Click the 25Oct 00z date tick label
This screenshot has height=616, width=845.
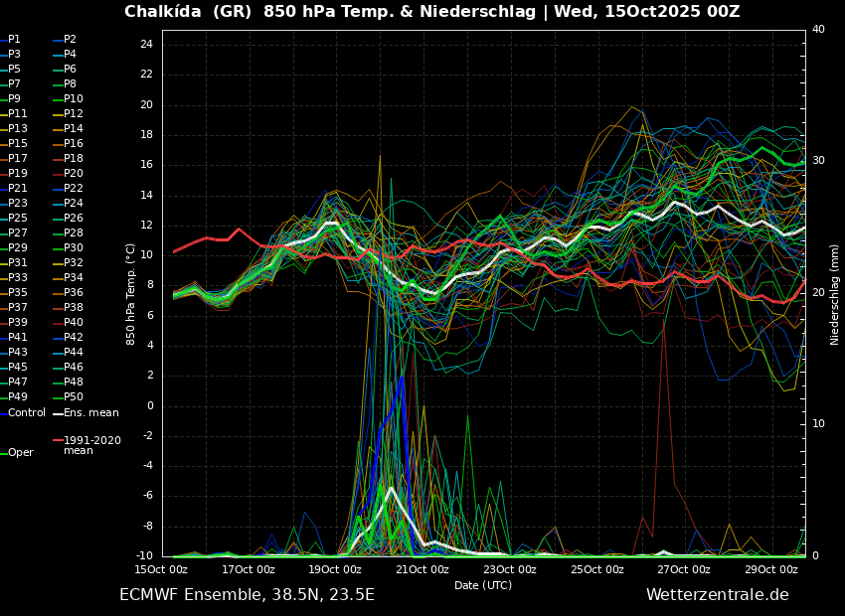[x=597, y=569]
